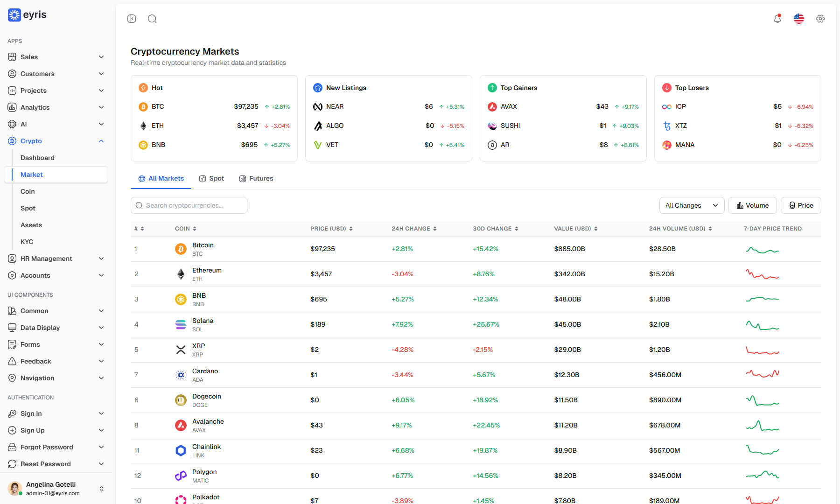This screenshot has height=504, width=840.
Task: Switch to the All Markets tab
Action: 161,179
